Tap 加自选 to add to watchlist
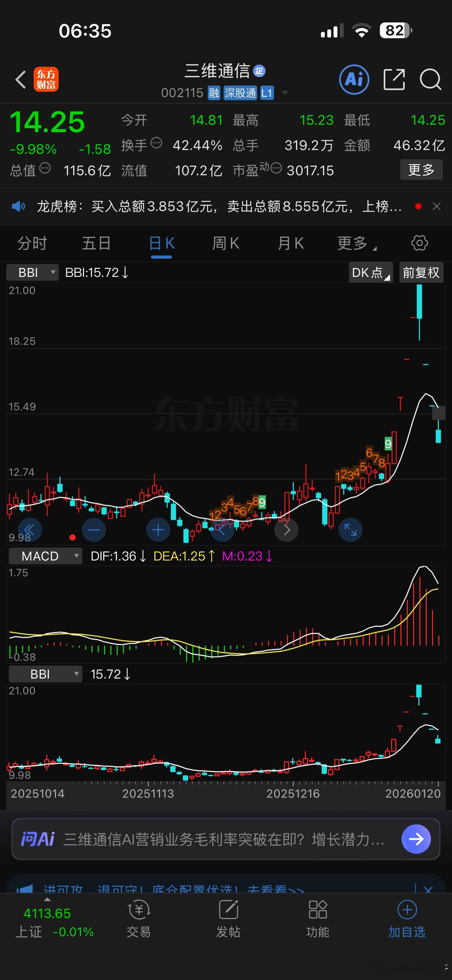The height and width of the screenshot is (980, 452). click(x=407, y=919)
